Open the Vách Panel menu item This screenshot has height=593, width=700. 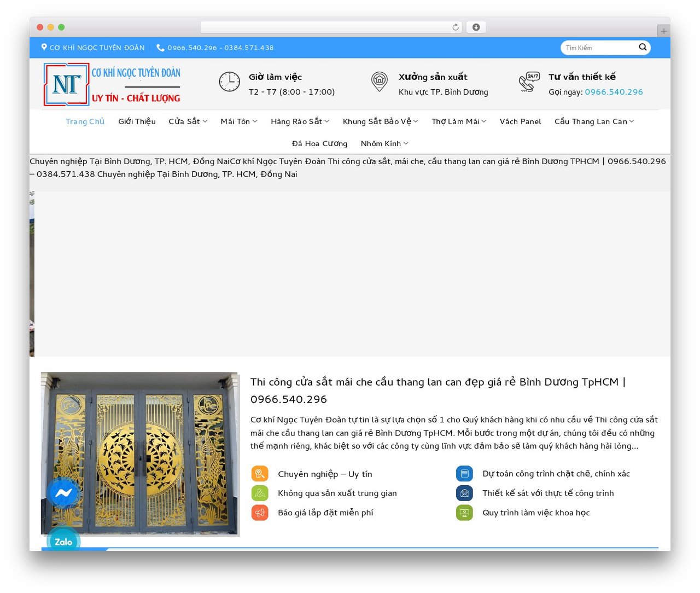[521, 121]
